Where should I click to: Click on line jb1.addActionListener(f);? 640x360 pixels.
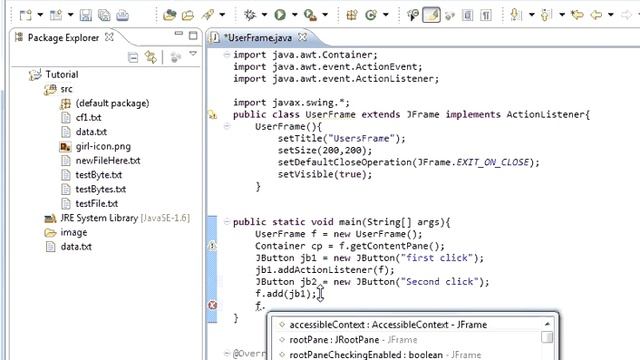click(x=324, y=270)
